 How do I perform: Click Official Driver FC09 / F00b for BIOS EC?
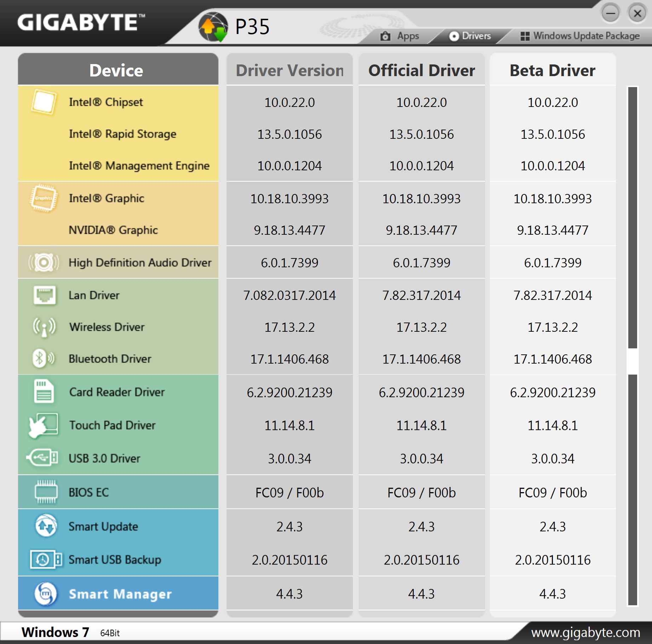coord(422,492)
